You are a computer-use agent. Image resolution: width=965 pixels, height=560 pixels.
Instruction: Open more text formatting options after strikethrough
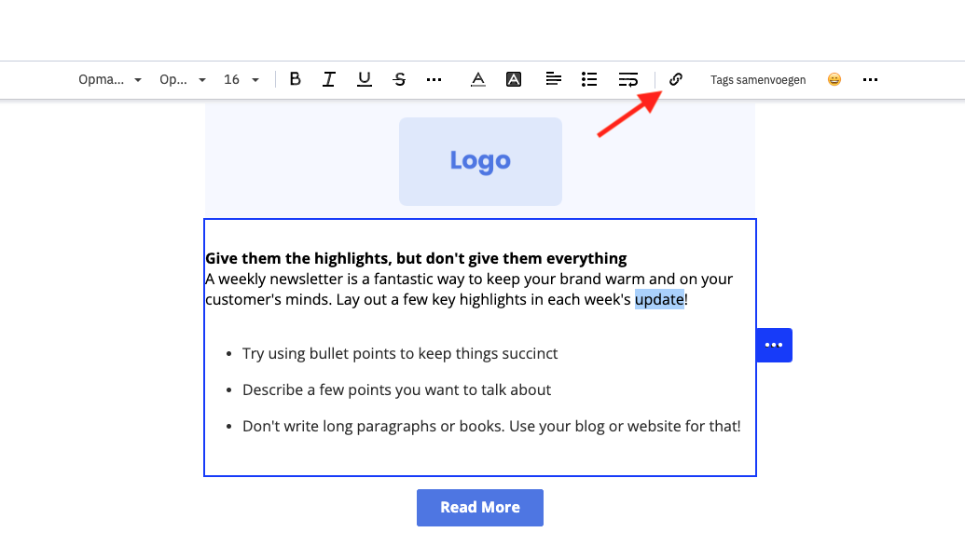coord(434,79)
